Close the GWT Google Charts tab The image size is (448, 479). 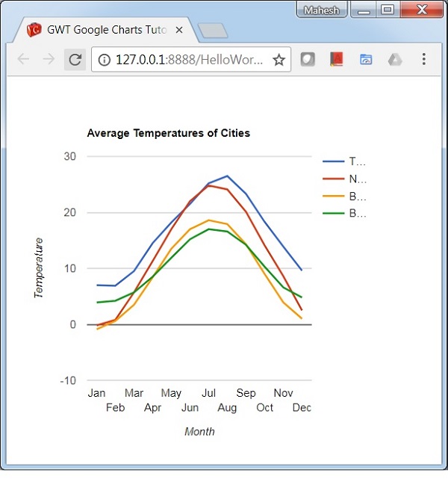pyautogui.click(x=178, y=31)
